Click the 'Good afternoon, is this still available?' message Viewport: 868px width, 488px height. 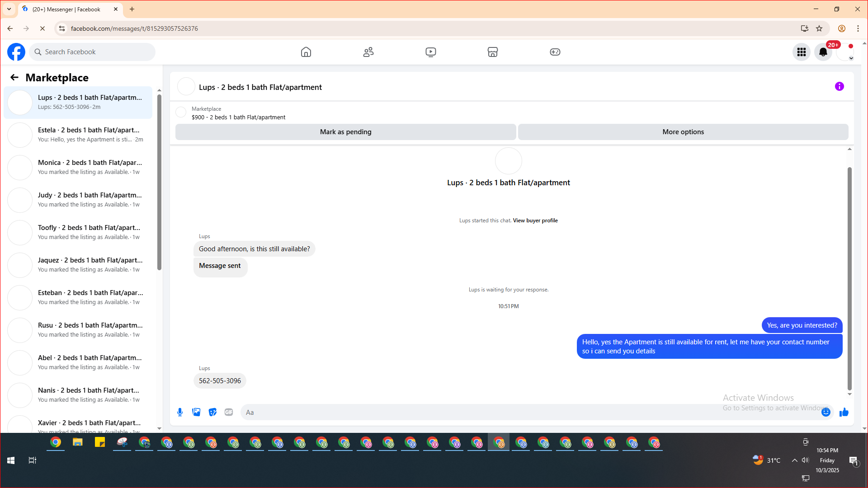coord(255,249)
